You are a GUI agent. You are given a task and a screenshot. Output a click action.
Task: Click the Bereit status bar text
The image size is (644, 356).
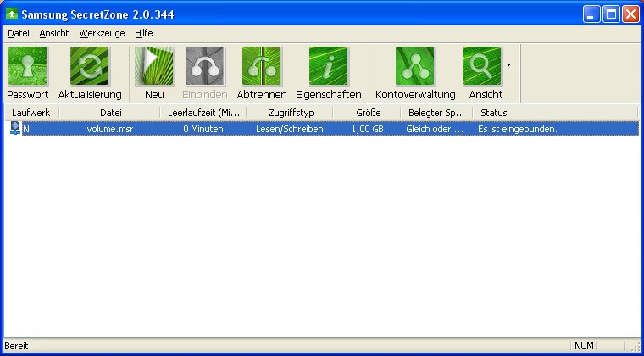click(x=16, y=346)
